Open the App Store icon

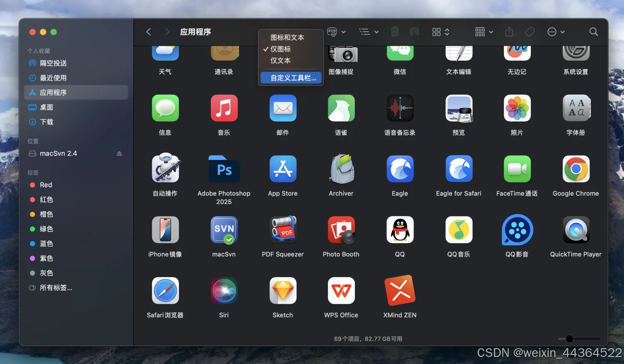[x=283, y=169]
